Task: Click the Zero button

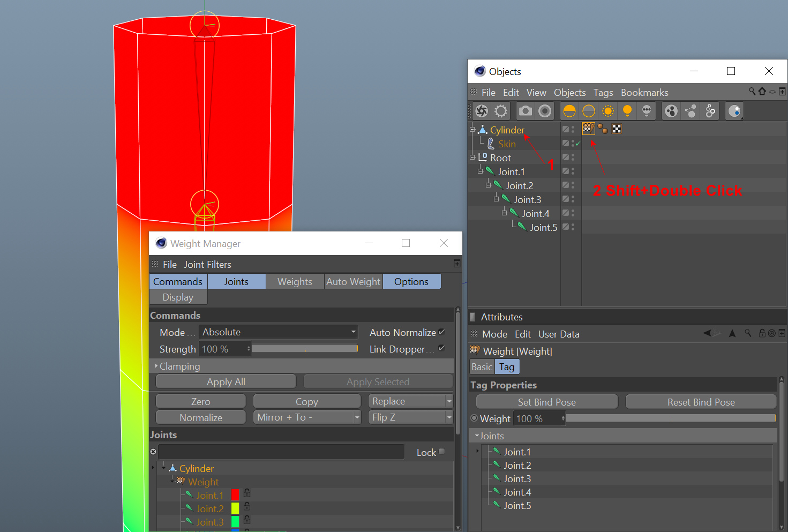Action: [201, 401]
